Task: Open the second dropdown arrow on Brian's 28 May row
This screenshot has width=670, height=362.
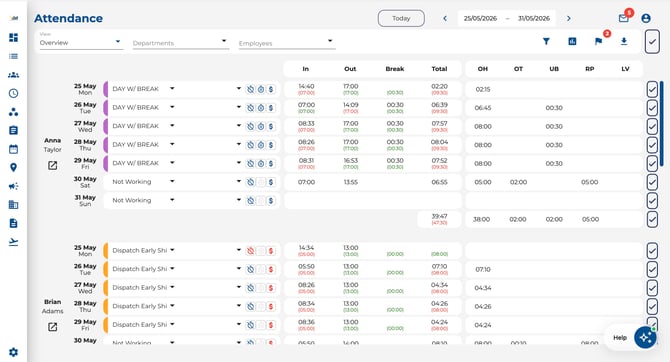Action: [239, 306]
